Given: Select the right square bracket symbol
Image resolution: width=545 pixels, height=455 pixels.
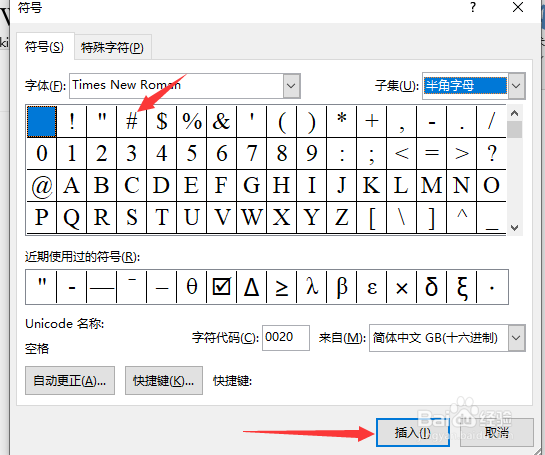Looking at the screenshot, I should pyautogui.click(x=432, y=218).
